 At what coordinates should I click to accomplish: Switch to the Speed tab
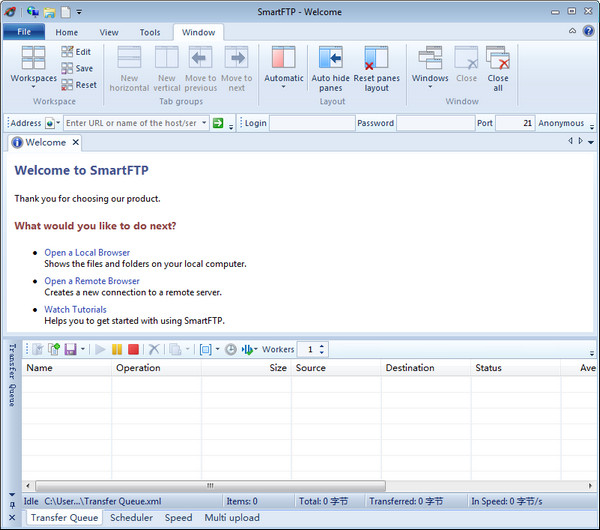point(178,517)
